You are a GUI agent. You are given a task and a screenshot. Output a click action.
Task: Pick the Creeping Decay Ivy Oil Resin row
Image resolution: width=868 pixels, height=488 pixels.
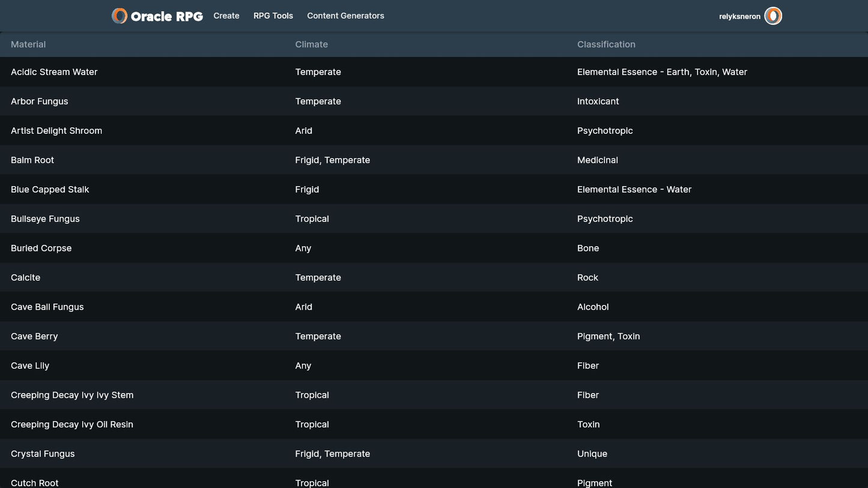point(72,425)
